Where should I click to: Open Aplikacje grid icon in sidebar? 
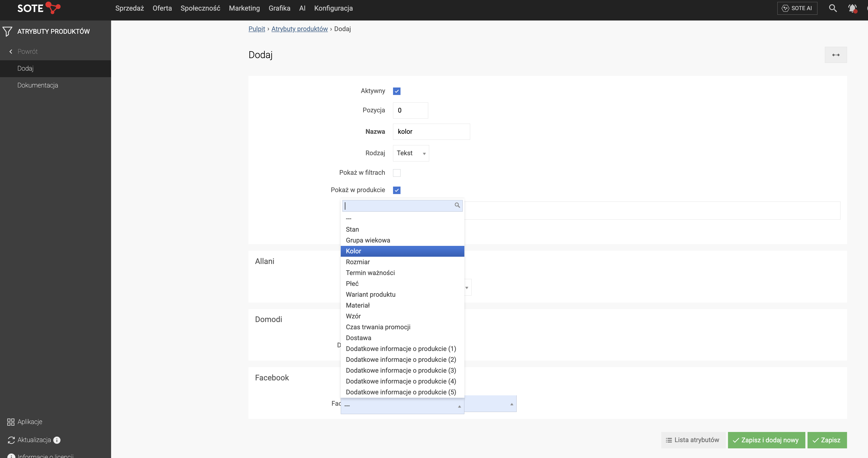click(x=11, y=422)
